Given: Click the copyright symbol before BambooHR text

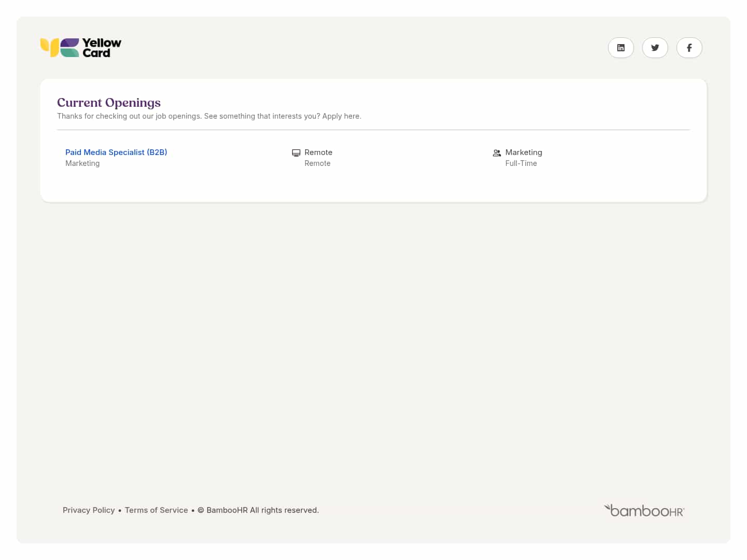Looking at the screenshot, I should (x=201, y=510).
